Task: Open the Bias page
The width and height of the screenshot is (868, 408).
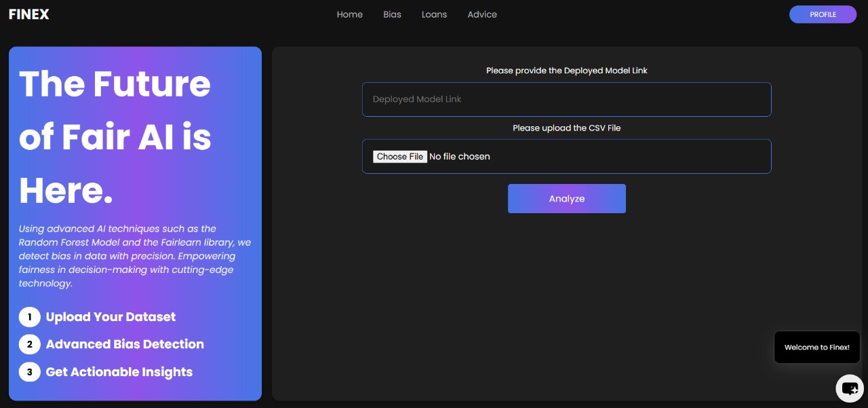Action: coord(392,14)
